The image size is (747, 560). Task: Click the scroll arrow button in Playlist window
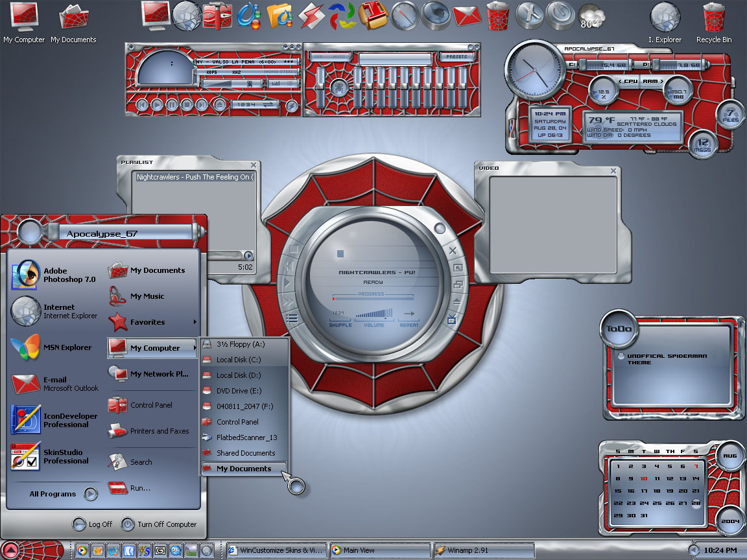[248, 255]
